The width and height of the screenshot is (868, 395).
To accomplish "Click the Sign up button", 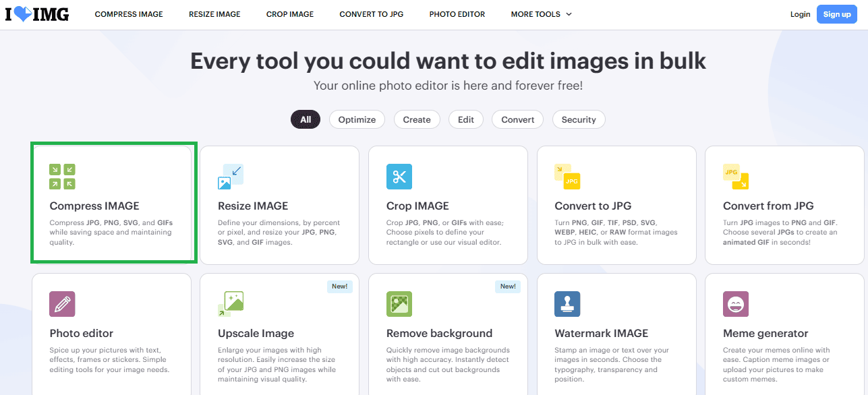I will [836, 13].
